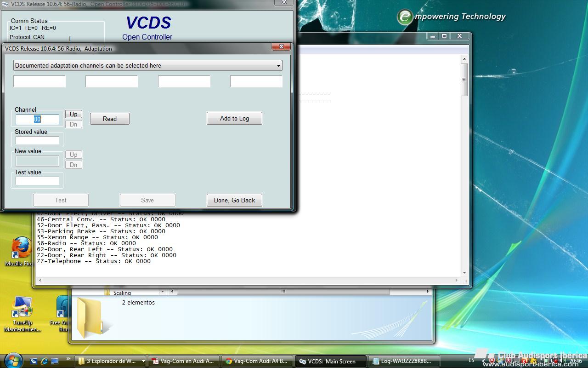The image size is (588, 368).
Task: Switch to the Vag-Com en Audi PDF taskbar item
Action: point(184,361)
